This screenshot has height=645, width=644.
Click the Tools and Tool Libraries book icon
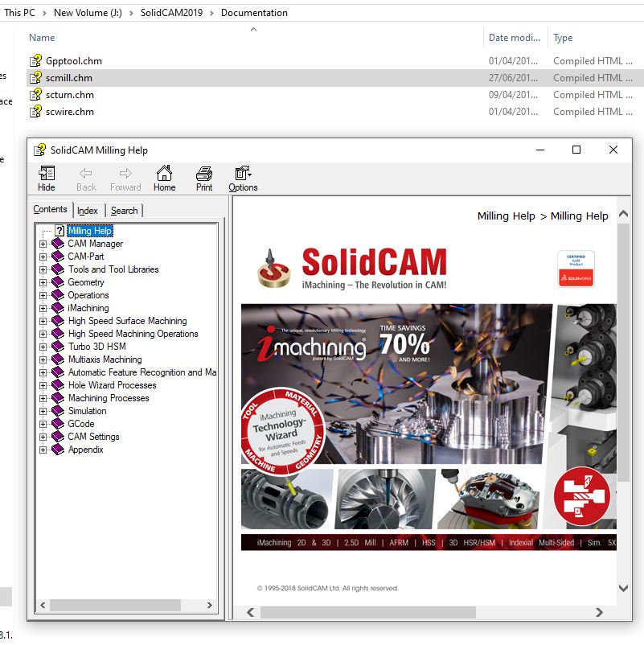58,269
